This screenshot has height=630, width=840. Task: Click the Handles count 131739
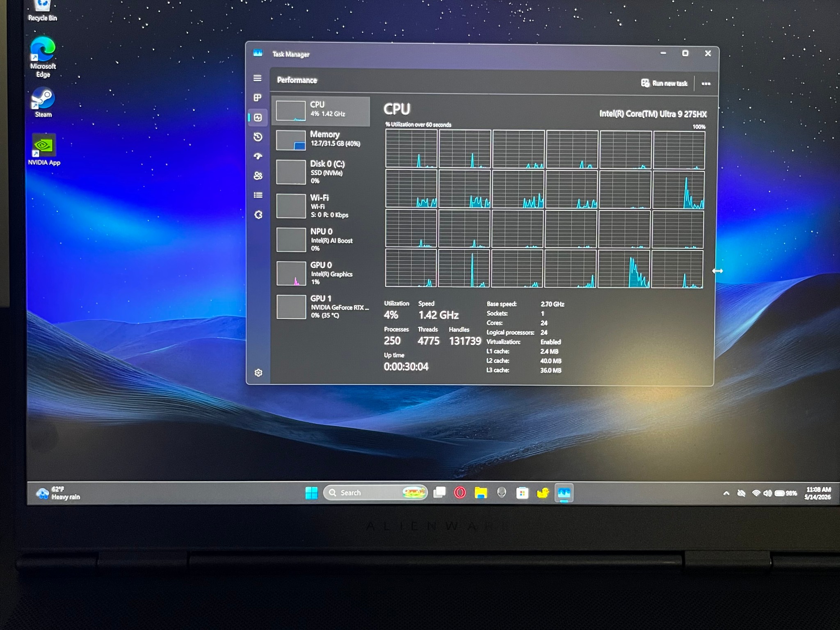(x=465, y=341)
